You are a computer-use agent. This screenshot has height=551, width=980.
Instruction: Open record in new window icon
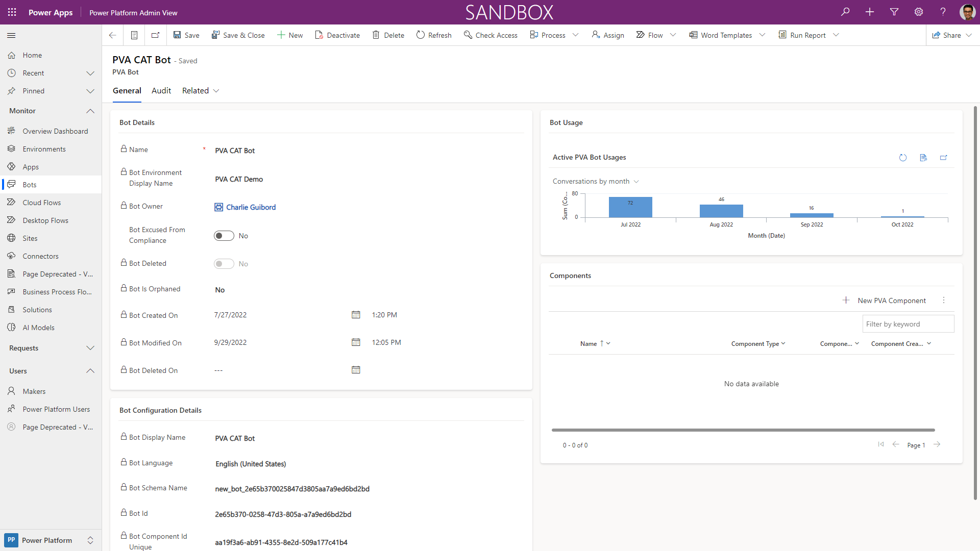pyautogui.click(x=155, y=35)
